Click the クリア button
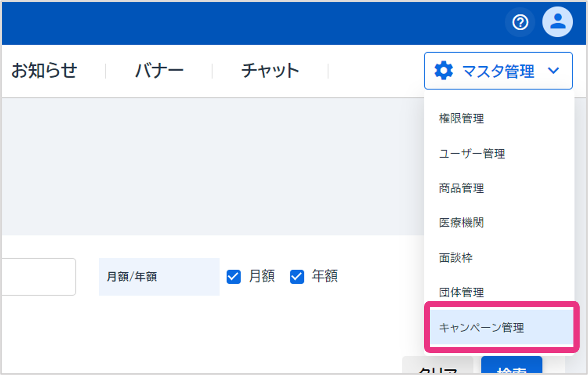The image size is (588, 375). [x=437, y=368]
